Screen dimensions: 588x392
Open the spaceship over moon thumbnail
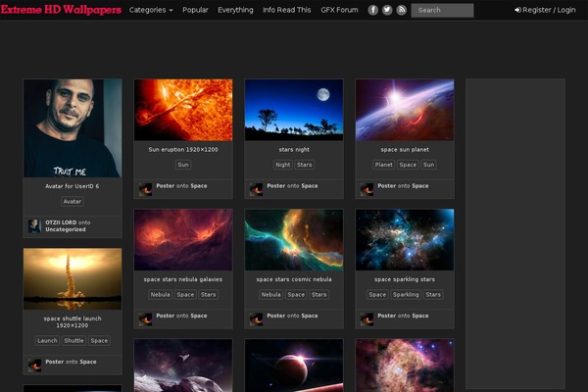point(183,366)
